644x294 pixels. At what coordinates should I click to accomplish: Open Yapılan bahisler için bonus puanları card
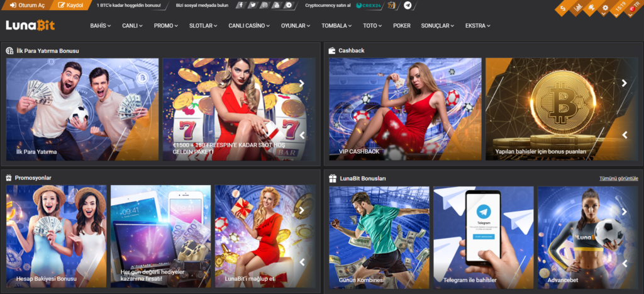click(x=562, y=109)
